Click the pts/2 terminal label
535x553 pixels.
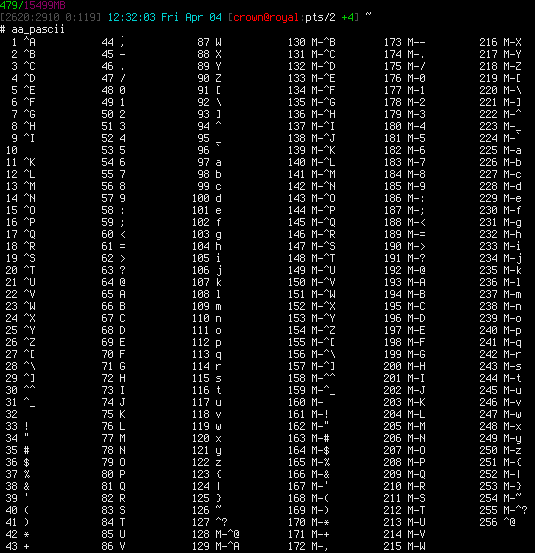pos(320,17)
